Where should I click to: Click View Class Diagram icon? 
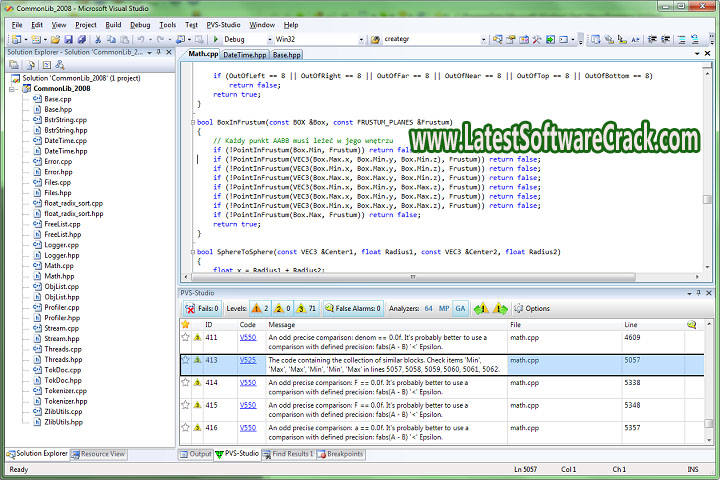[x=60, y=65]
